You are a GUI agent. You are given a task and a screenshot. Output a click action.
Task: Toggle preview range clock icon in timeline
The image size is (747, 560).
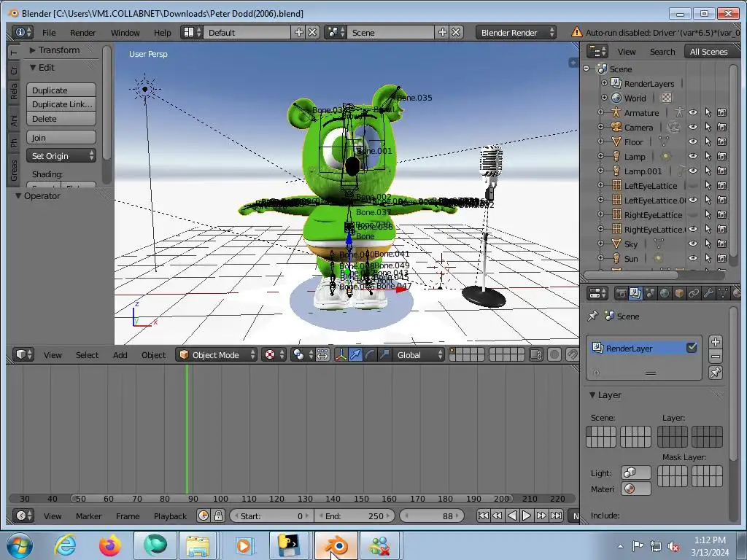point(204,516)
